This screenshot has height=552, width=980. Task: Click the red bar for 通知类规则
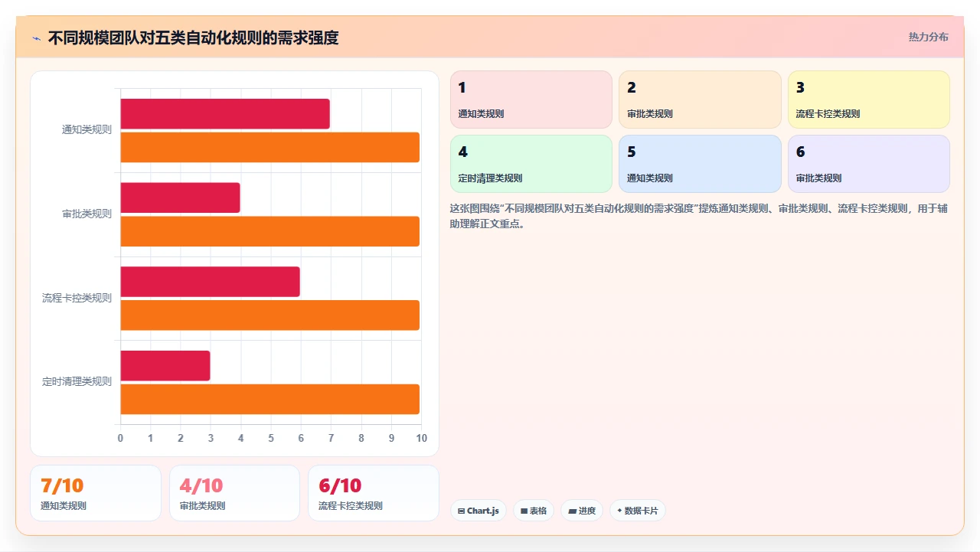(x=225, y=113)
